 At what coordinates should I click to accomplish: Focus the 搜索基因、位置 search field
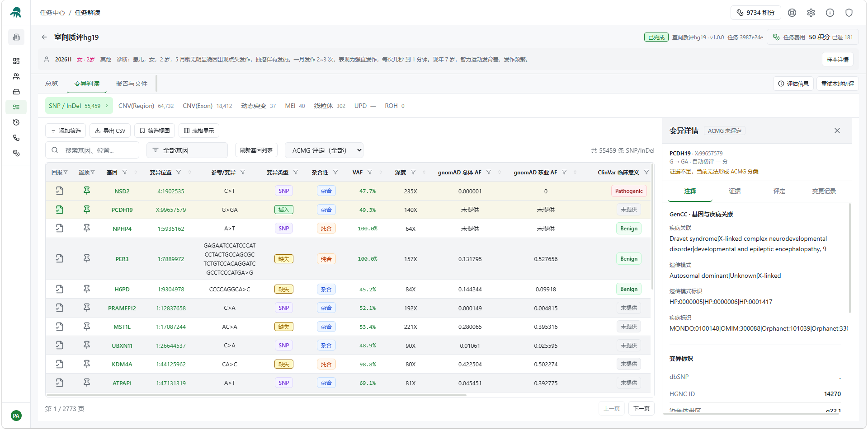point(92,150)
